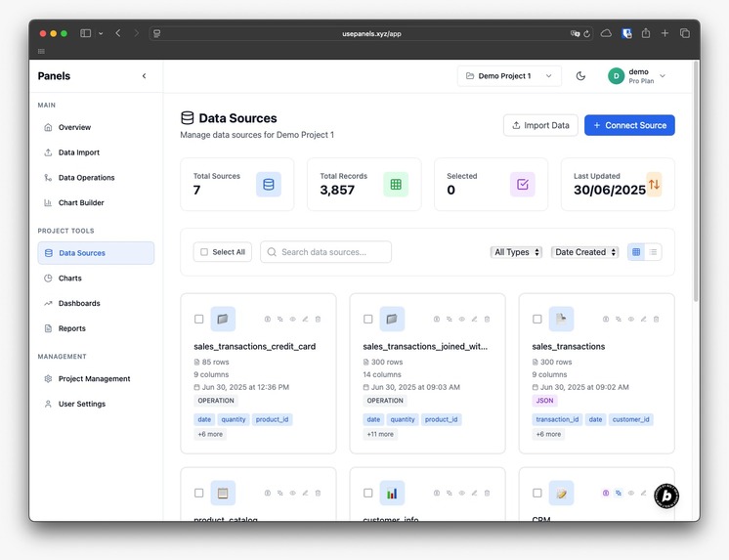
Task: Click Safari share icon in toolbar
Action: coord(646,33)
